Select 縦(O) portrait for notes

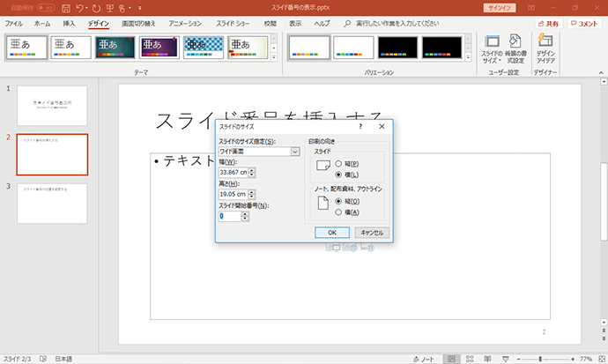click(x=347, y=202)
